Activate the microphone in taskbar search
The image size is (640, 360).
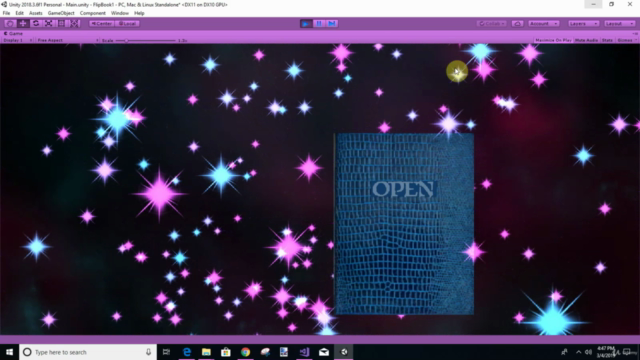(149, 352)
